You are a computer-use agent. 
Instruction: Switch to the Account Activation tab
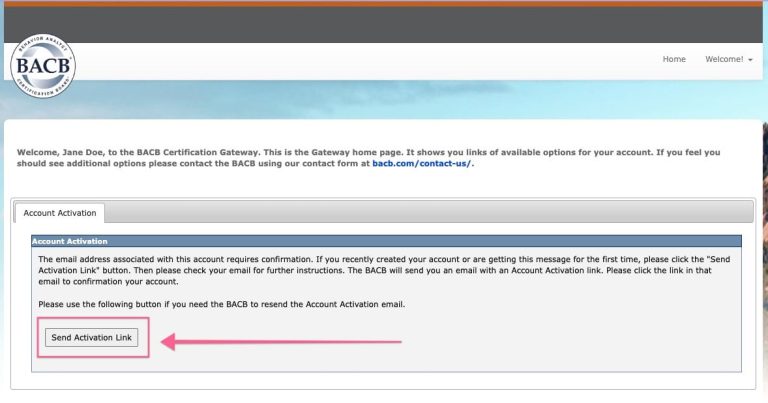[x=60, y=213]
